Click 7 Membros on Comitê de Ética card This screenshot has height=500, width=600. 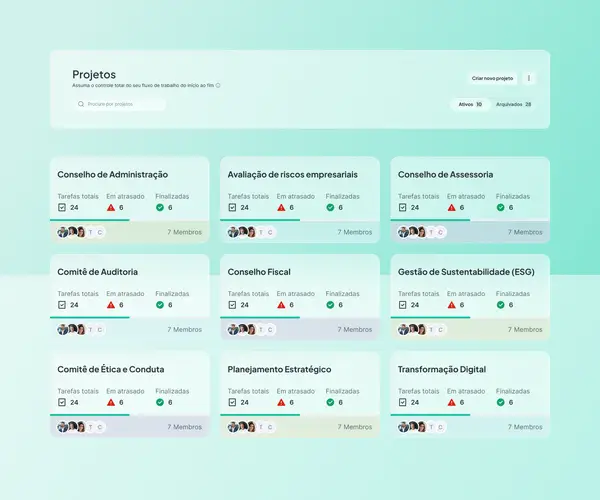(184, 427)
